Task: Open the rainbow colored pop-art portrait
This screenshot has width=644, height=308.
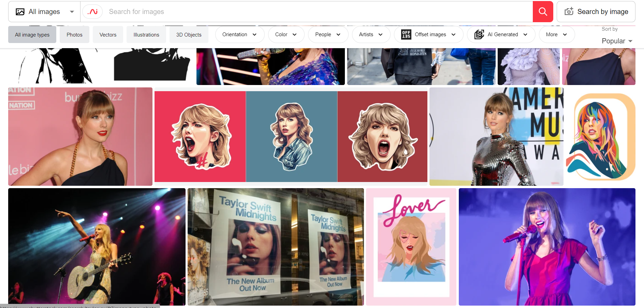Action: (600, 137)
